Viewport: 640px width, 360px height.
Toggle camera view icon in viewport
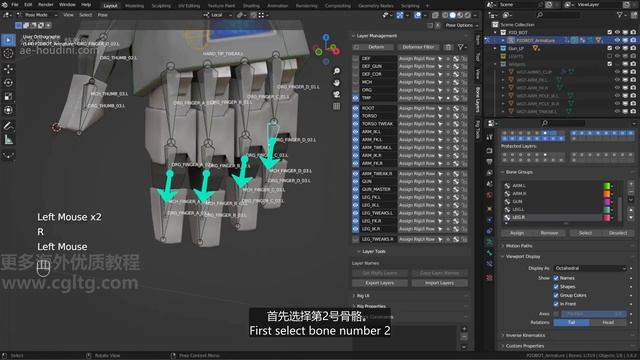tap(336, 95)
